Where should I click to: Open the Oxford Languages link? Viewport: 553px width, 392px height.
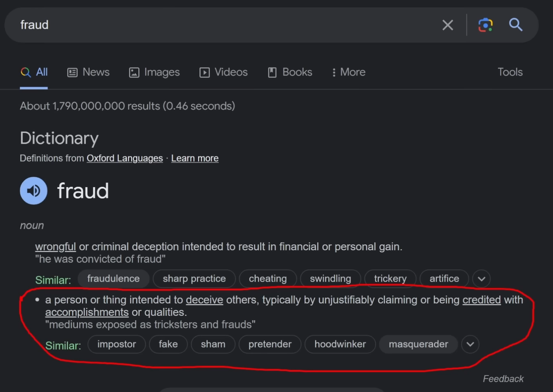[x=125, y=158]
